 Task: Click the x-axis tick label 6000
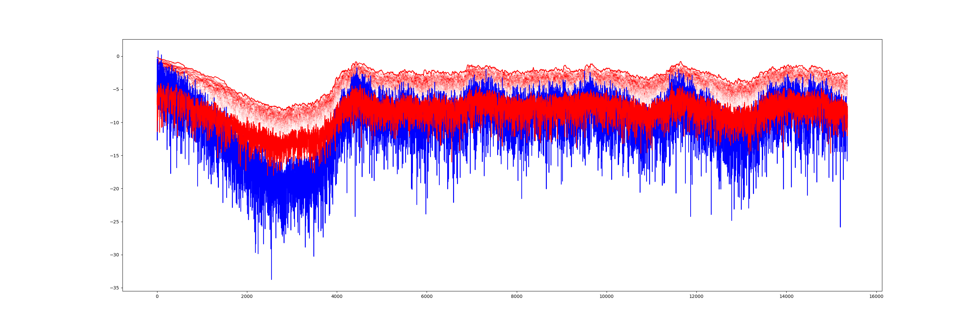click(427, 297)
